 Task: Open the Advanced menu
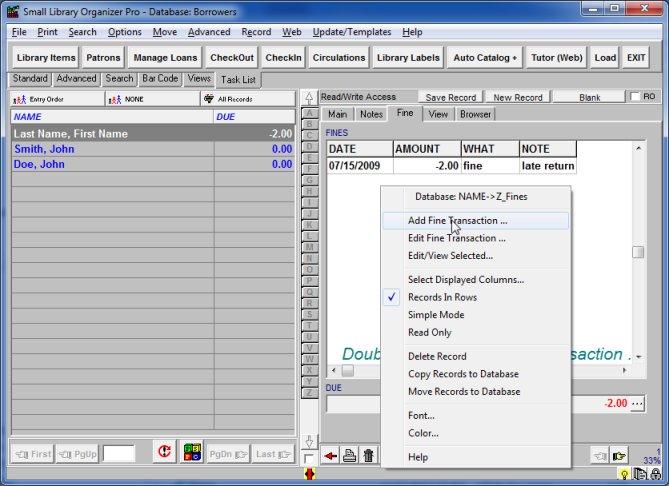[209, 32]
